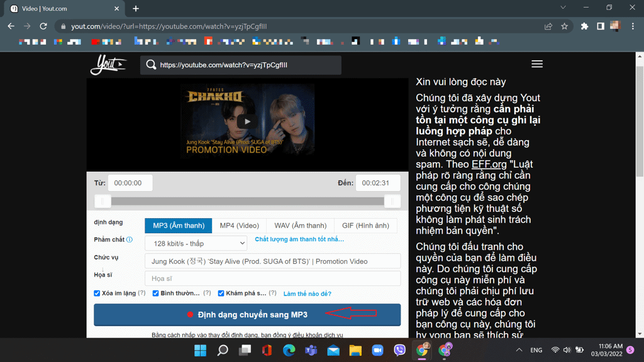Open the network tray icon

(555, 350)
